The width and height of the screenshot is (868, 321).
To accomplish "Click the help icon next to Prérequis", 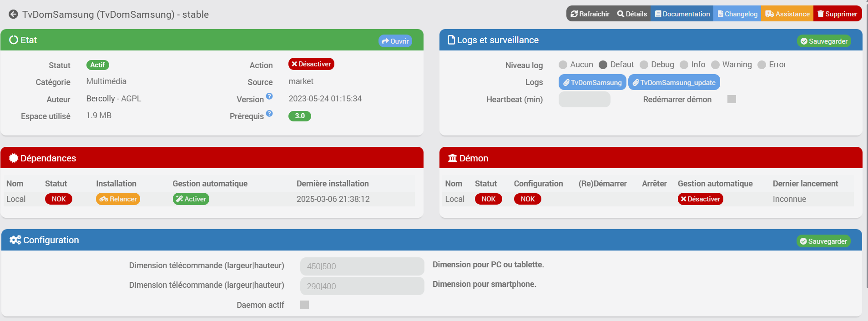I will pyautogui.click(x=269, y=113).
